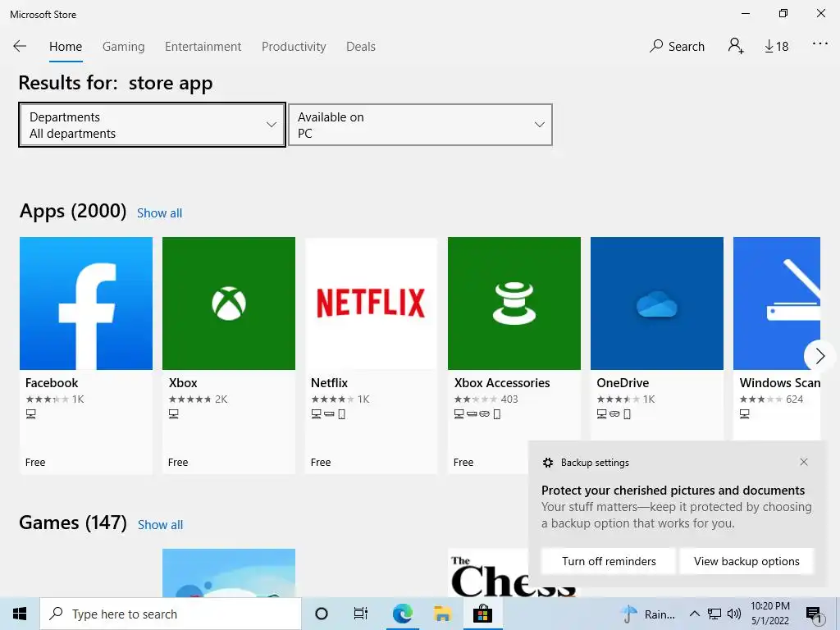This screenshot has width=840, height=630.
Task: Click the Facebook app name text
Action: [52, 383]
